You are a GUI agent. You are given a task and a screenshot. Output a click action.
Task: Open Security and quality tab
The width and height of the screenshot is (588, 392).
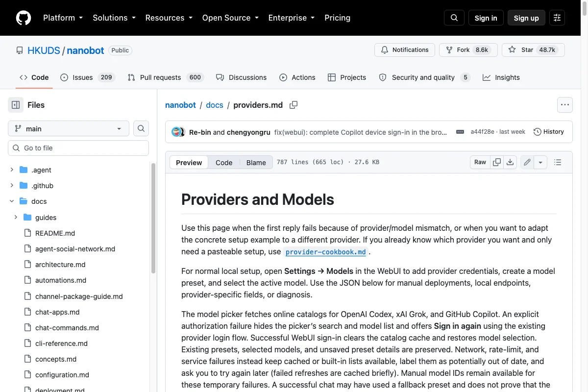[425, 77]
